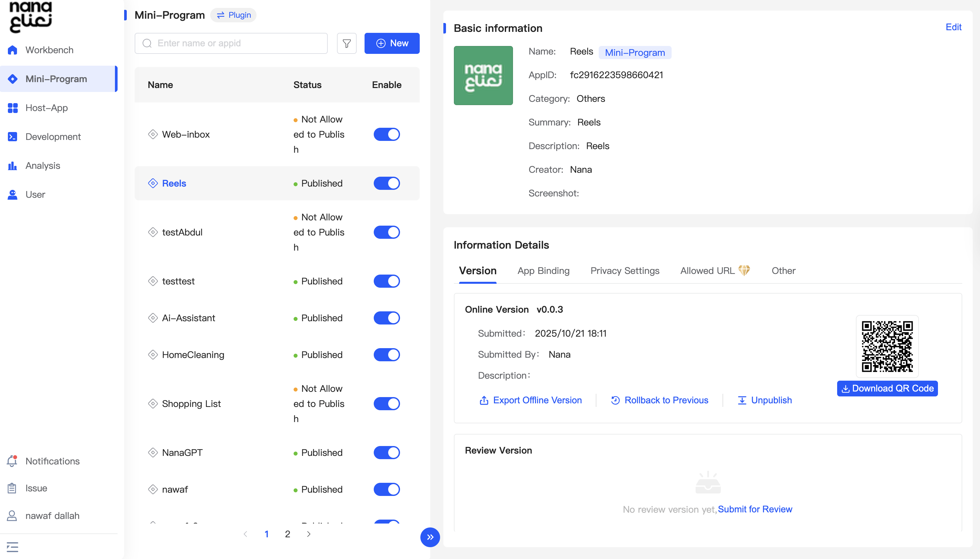
Task: Switch to the App Binding tab
Action: click(x=543, y=271)
